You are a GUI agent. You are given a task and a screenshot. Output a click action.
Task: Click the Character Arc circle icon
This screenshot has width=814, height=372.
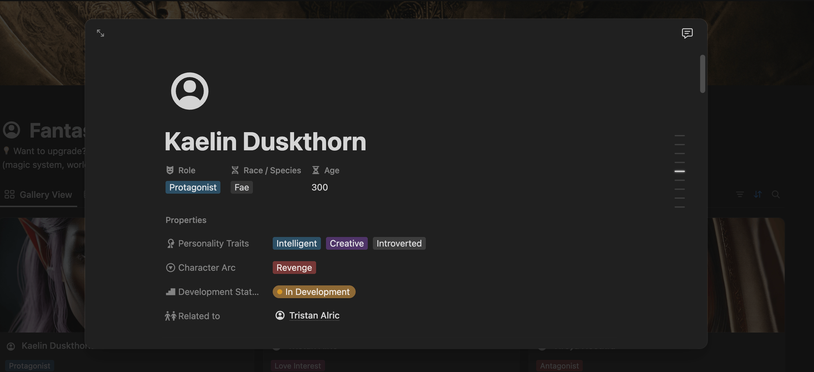pyautogui.click(x=170, y=268)
